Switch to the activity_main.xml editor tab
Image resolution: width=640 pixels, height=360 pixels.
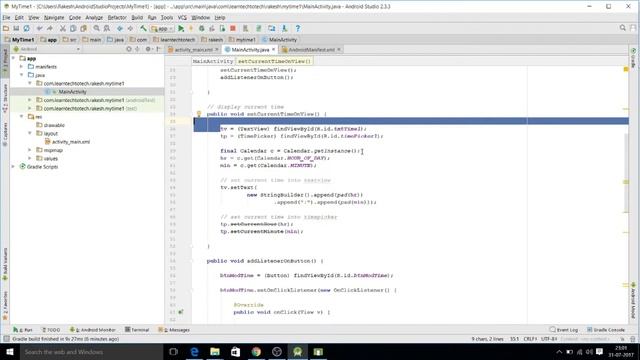(193, 49)
